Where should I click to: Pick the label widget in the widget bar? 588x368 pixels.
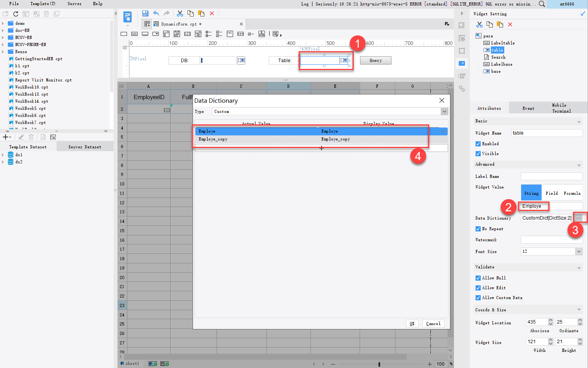(x=134, y=34)
